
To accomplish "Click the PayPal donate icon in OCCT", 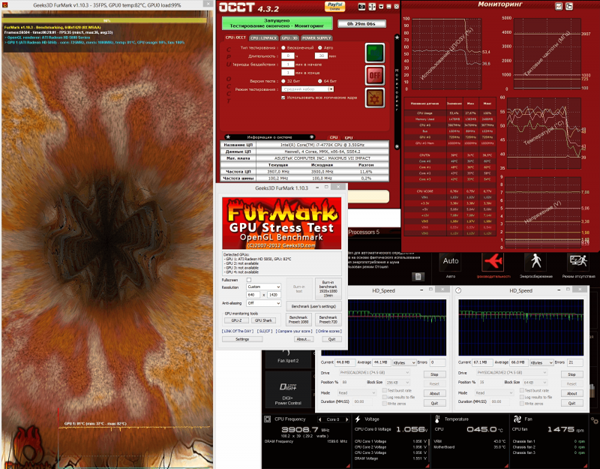I will click(335, 7).
